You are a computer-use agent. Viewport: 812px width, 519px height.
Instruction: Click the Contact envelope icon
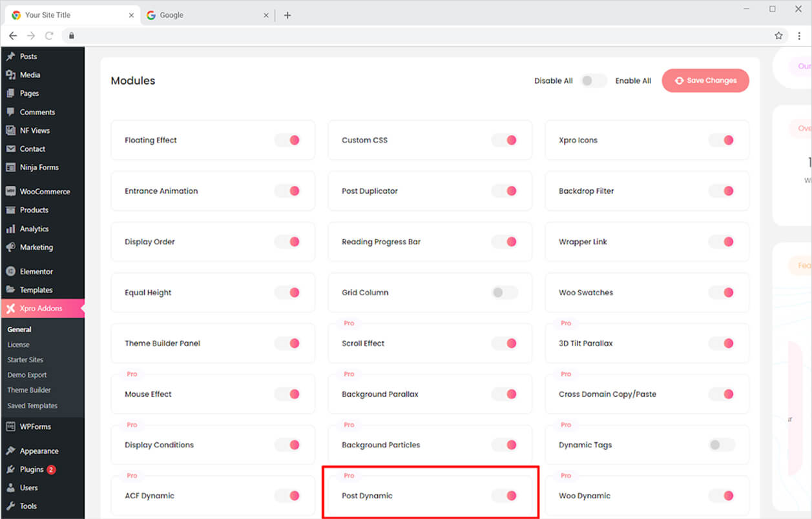click(10, 148)
